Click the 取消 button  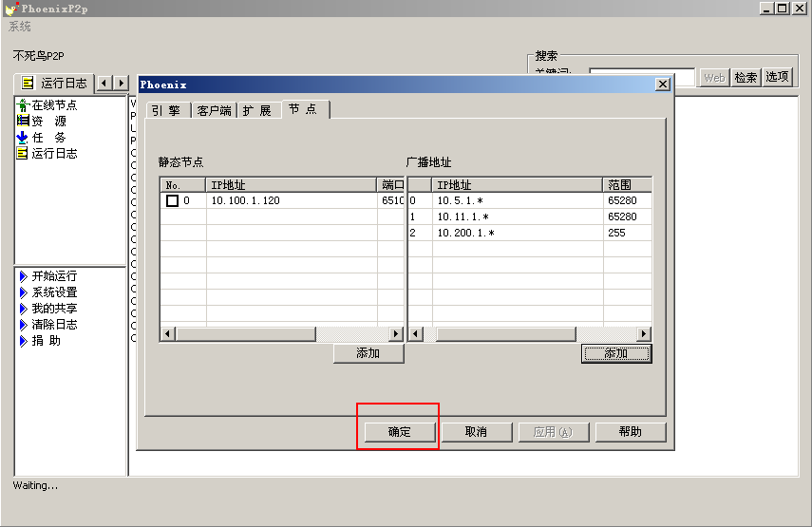tap(476, 432)
